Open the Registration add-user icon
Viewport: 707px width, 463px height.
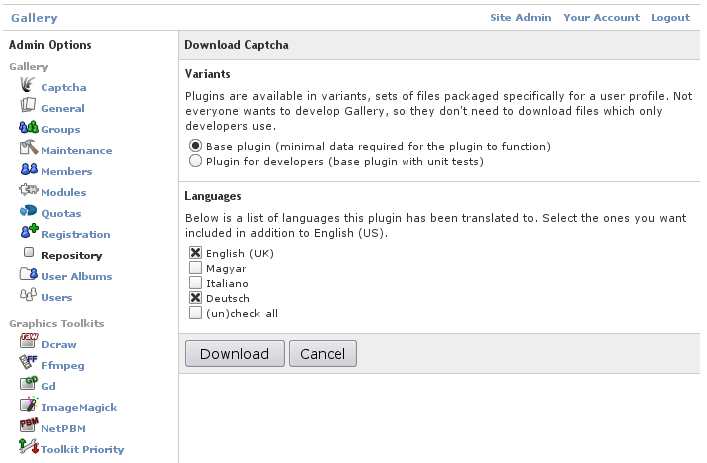30,231
